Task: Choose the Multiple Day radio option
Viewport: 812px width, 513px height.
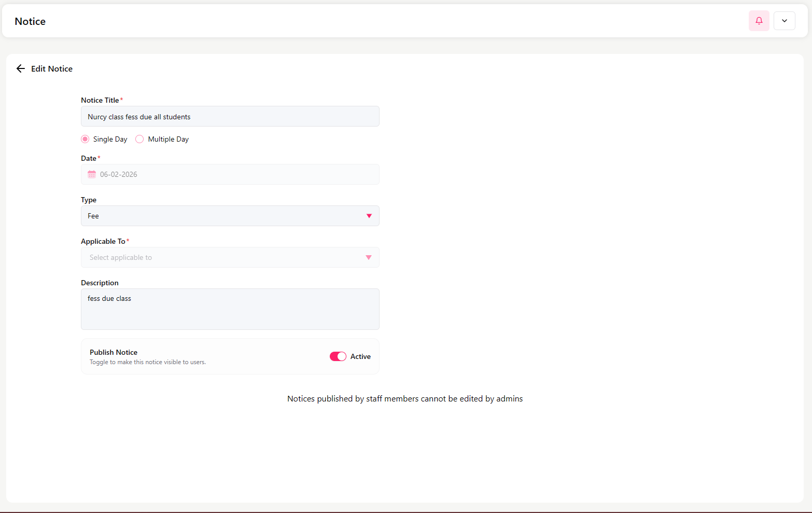Action: click(x=139, y=139)
